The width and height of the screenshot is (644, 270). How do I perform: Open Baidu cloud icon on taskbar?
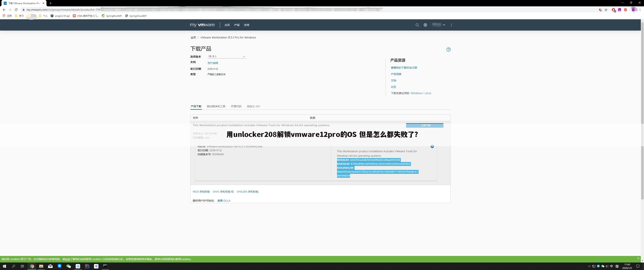pos(78,266)
